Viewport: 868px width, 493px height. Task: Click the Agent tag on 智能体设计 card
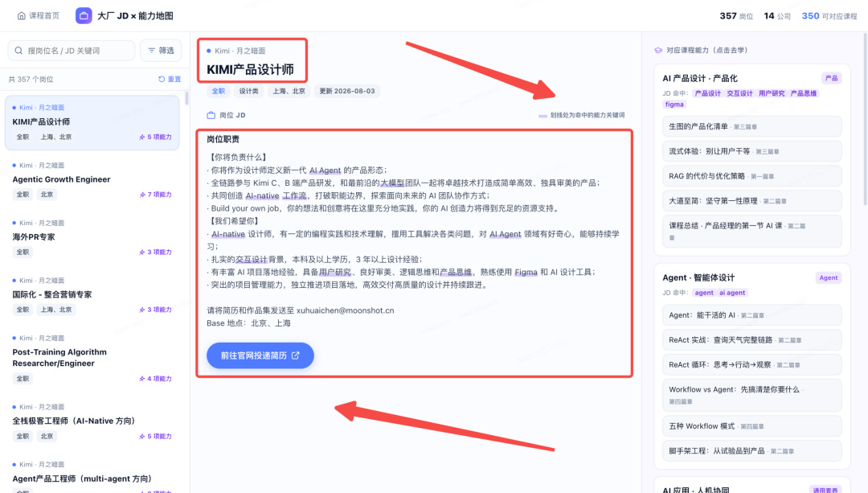pyautogui.click(x=829, y=277)
